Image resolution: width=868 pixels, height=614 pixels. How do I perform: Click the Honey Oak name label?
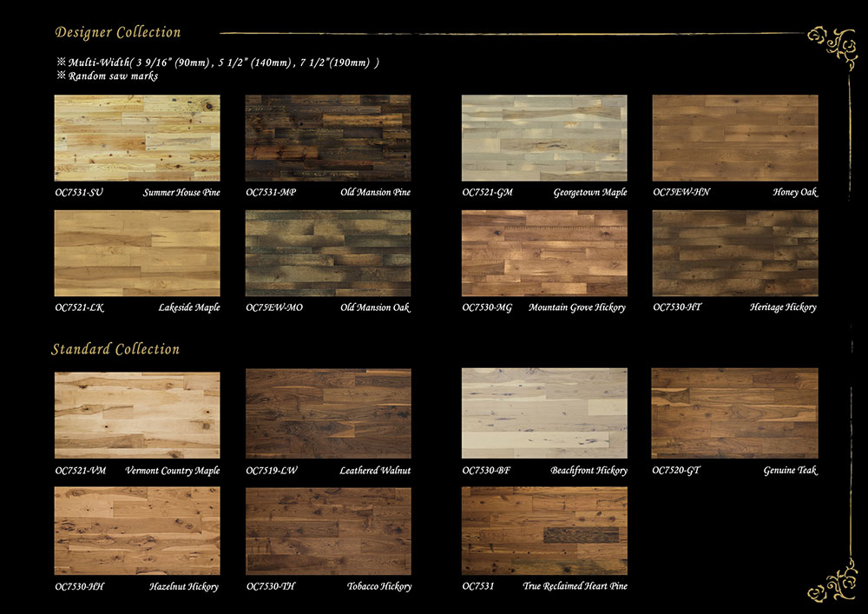click(795, 193)
